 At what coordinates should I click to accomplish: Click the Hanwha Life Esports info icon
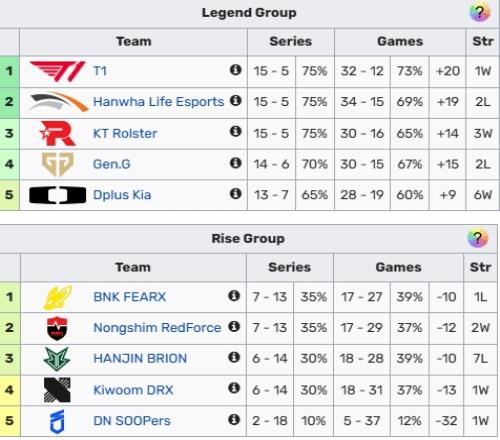tap(235, 100)
